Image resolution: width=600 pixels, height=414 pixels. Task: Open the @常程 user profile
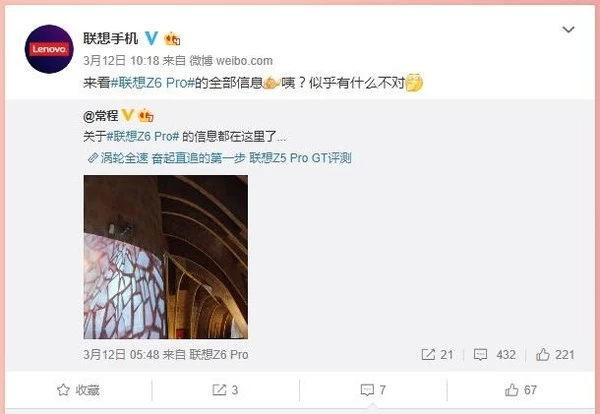coord(101,116)
